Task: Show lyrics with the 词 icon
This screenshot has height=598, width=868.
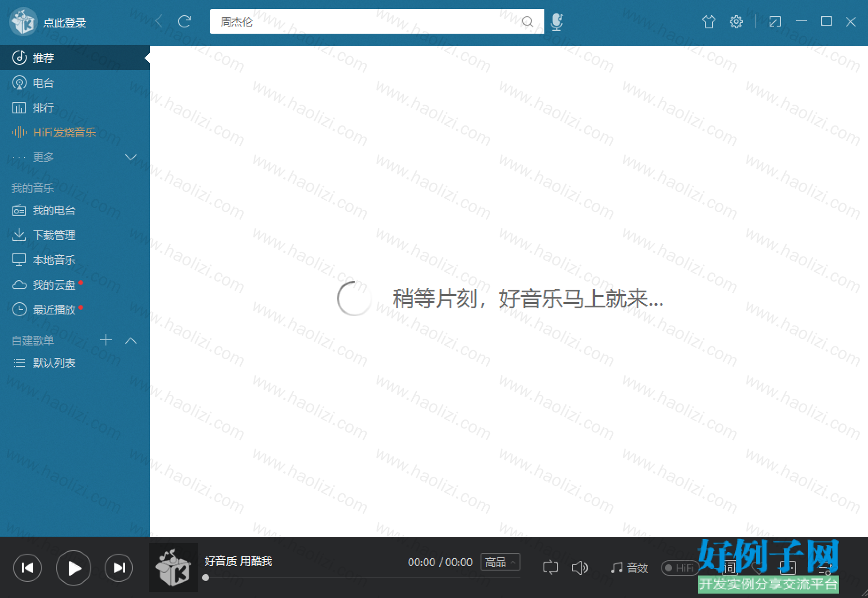Action: pyautogui.click(x=729, y=567)
